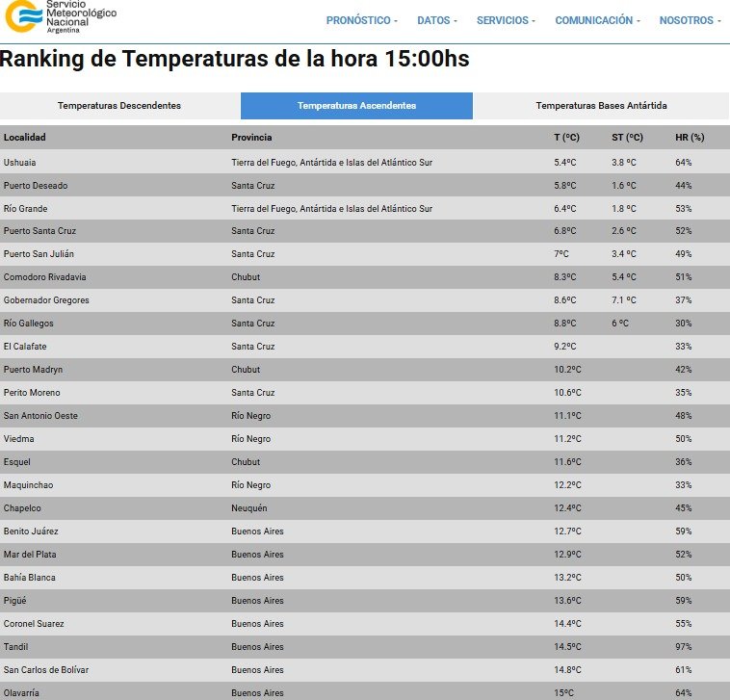This screenshot has width=730, height=700.
Task: Select the Temperaturas Ascendentes tab
Action: [x=356, y=106]
